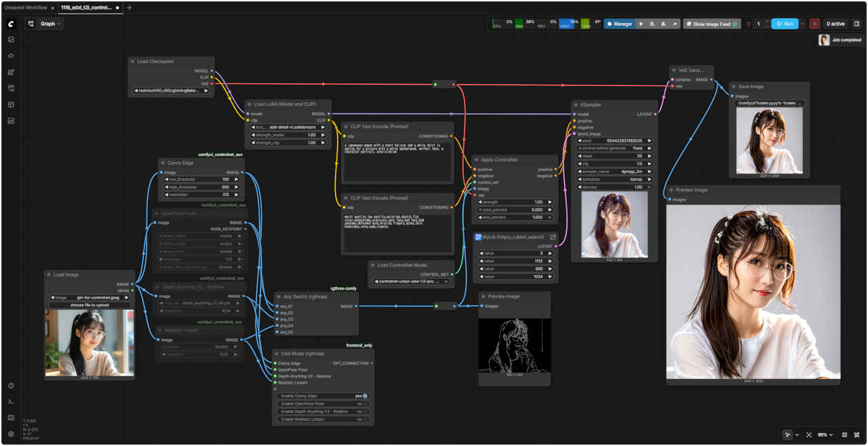This screenshot has height=446, width=868.
Task: Switch to the Unsaved Workflow tab
Action: click(x=26, y=7)
